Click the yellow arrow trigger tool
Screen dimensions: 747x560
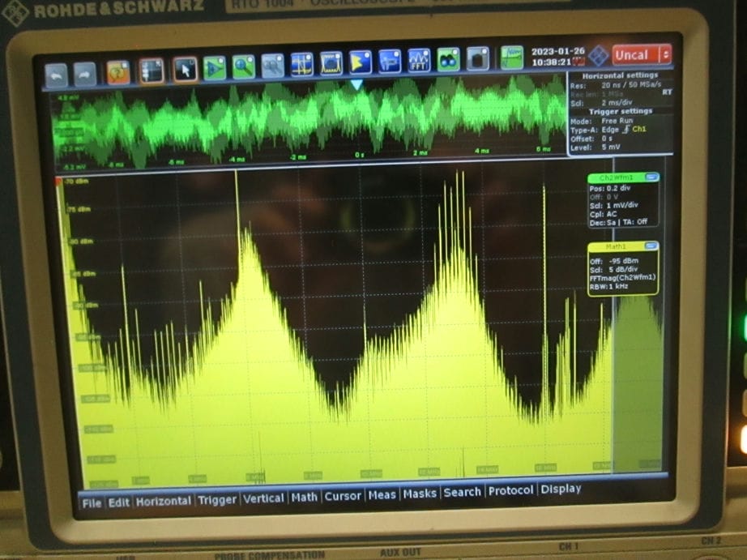tap(361, 62)
